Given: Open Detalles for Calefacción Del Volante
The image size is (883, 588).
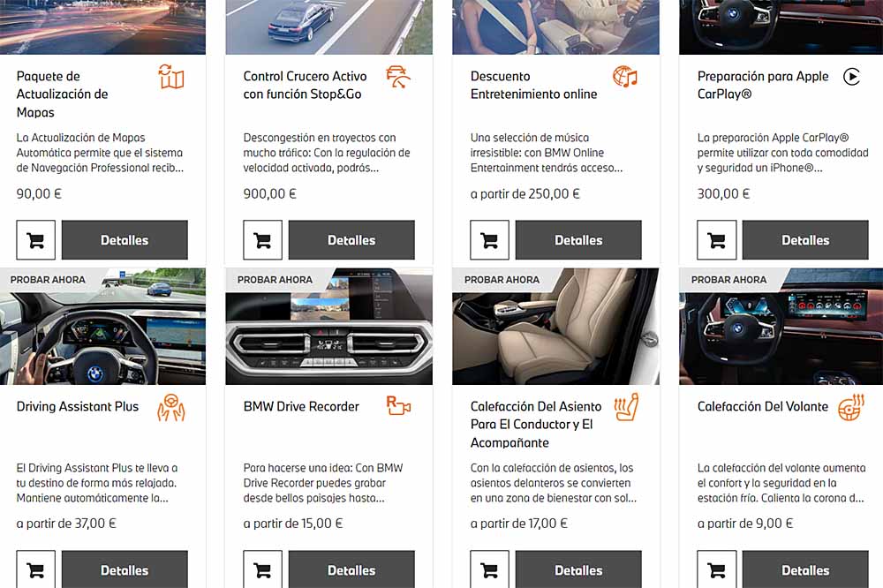Looking at the screenshot, I should pyautogui.click(x=805, y=569).
